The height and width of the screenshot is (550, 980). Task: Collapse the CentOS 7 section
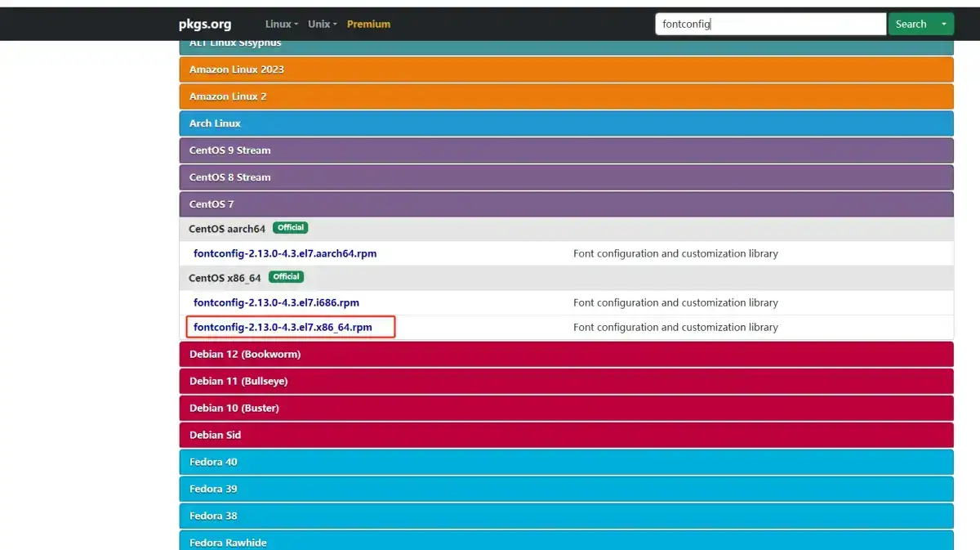(x=212, y=204)
